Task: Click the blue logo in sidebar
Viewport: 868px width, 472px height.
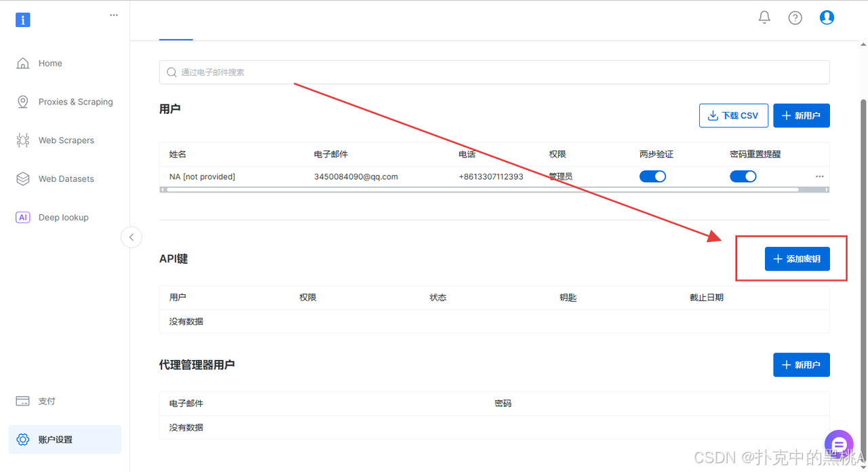Action: coord(22,20)
